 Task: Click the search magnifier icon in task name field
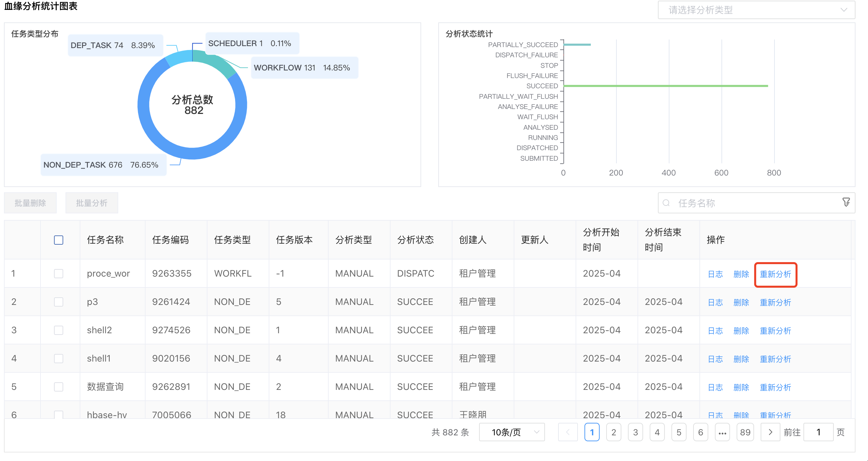tap(666, 203)
